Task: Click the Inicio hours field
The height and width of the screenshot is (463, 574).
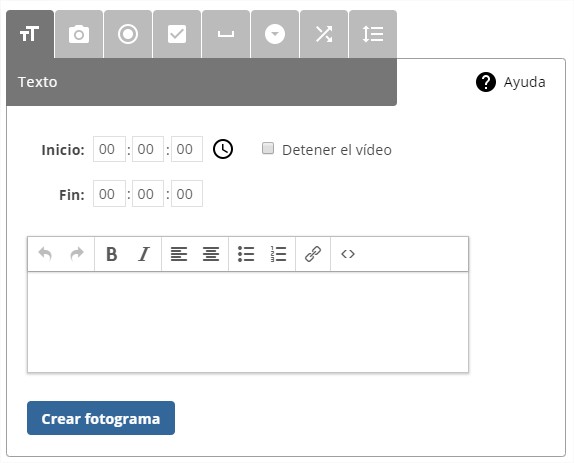Action: pyautogui.click(x=109, y=149)
